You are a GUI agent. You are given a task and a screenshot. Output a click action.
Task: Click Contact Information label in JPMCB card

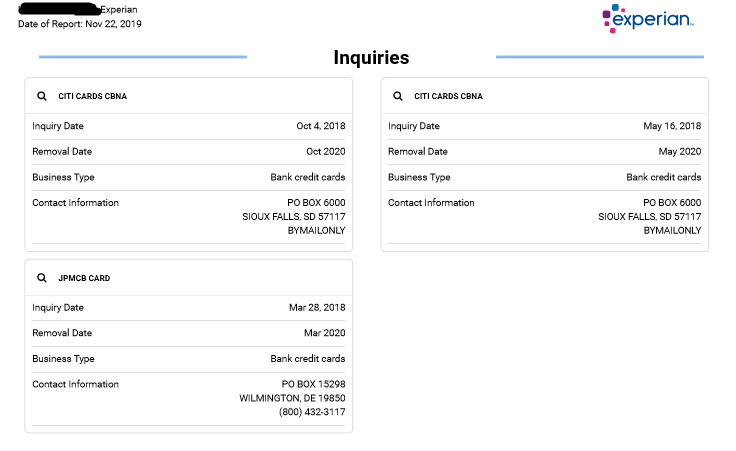tap(76, 384)
